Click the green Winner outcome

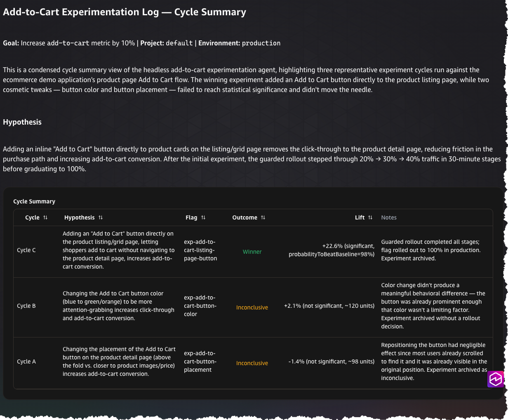252,252
